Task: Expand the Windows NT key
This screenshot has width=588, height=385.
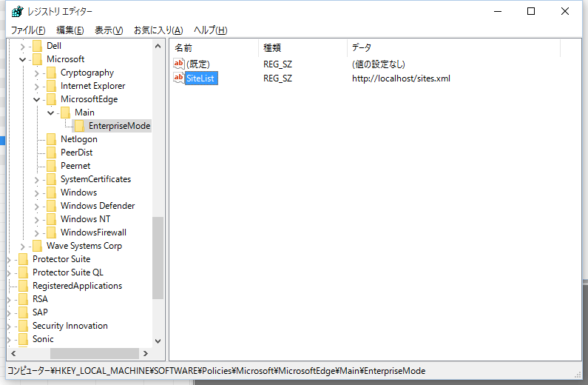Action: pyautogui.click(x=36, y=220)
